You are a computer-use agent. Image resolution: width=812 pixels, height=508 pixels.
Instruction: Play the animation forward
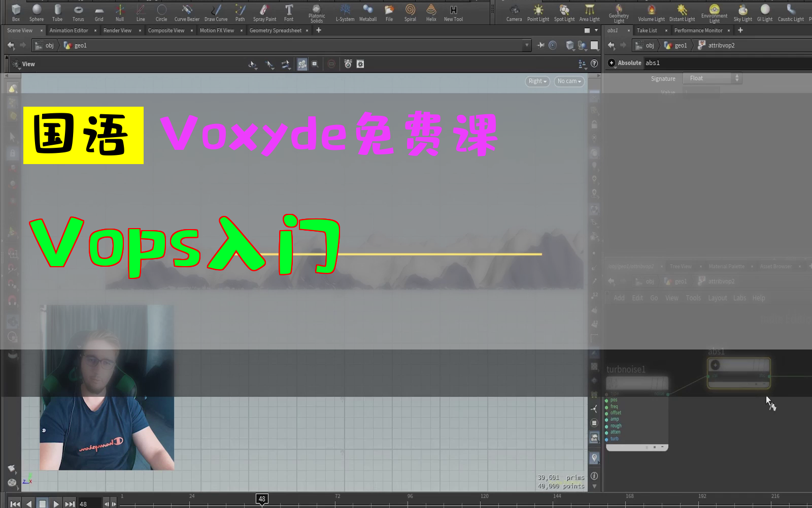coord(56,504)
